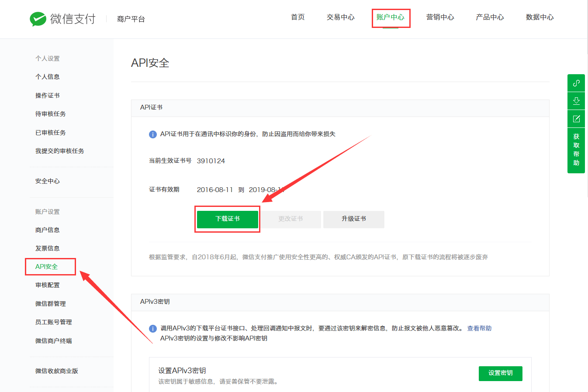588x392 pixels.
Task: Click the 设置APIv3密钥 label
Action: point(182,371)
